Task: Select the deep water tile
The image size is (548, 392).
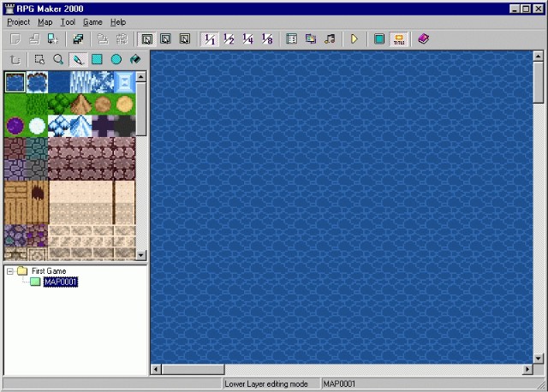Action: [59, 82]
